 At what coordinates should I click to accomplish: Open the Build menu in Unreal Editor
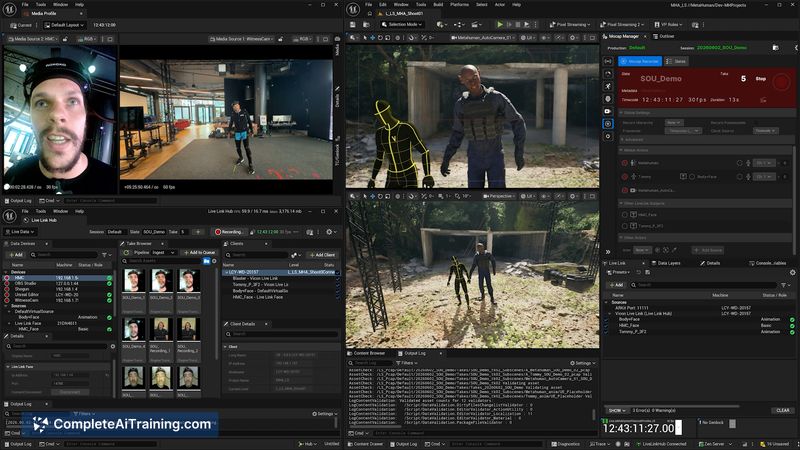[x=438, y=5]
